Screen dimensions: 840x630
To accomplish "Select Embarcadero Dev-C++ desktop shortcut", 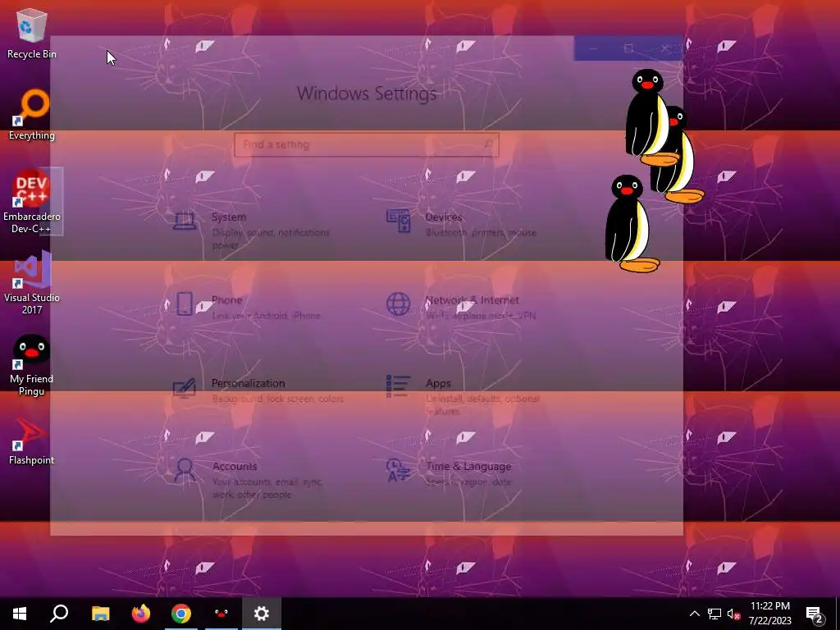I will [x=32, y=202].
